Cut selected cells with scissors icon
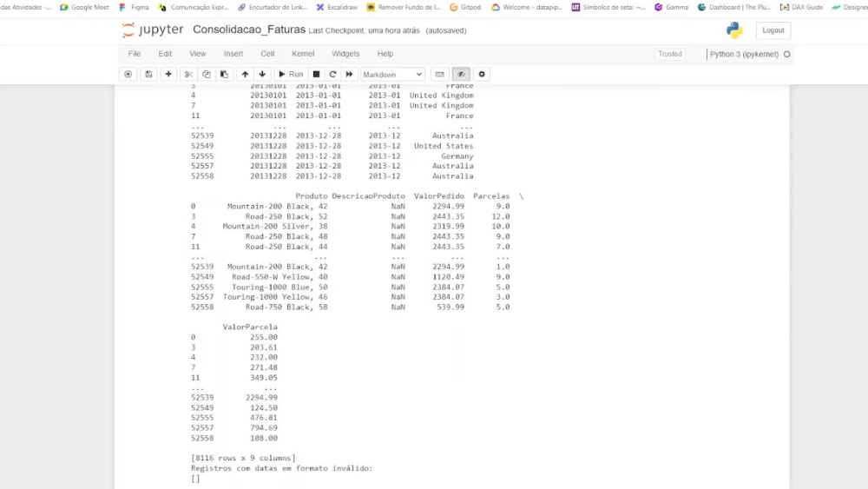 coord(188,74)
